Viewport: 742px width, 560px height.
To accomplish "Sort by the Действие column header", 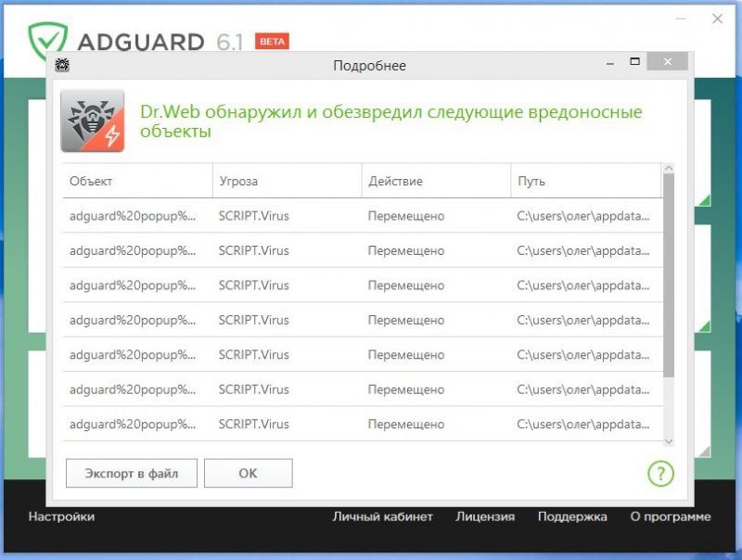I will pos(436,181).
